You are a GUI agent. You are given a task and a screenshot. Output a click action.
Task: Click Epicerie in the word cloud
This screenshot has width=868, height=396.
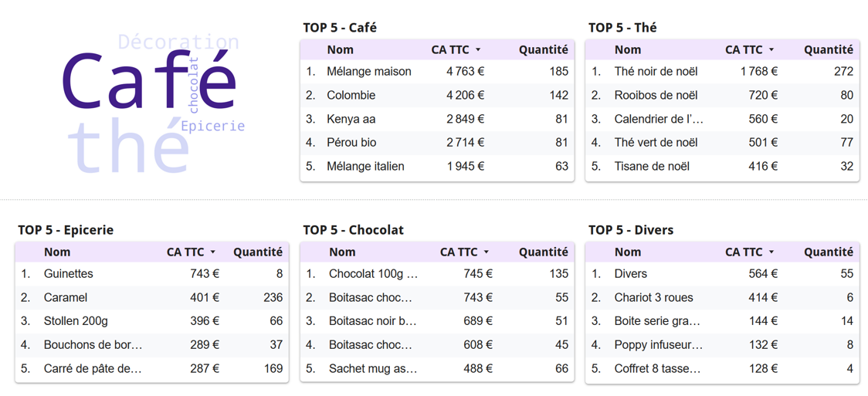[x=213, y=126]
